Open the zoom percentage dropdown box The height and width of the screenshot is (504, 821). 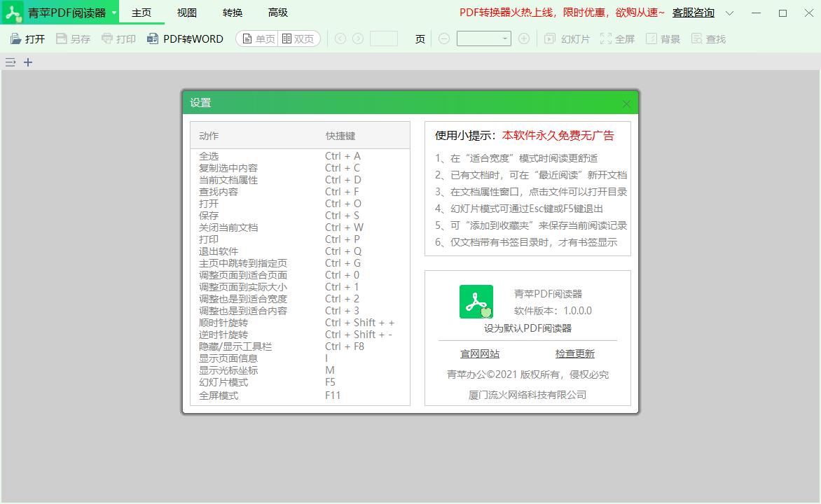pos(483,38)
